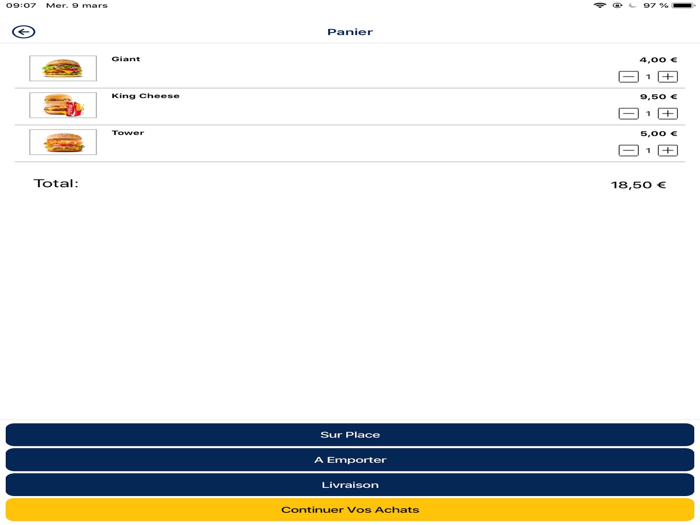The image size is (700, 525).
Task: Click the Giant quantity value 1
Action: coord(648,77)
